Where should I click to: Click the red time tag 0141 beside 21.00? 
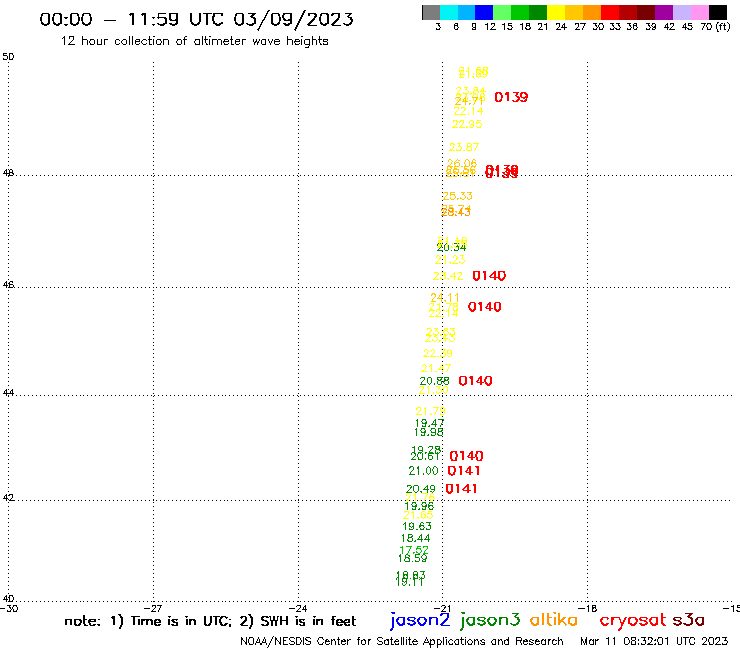(x=464, y=471)
